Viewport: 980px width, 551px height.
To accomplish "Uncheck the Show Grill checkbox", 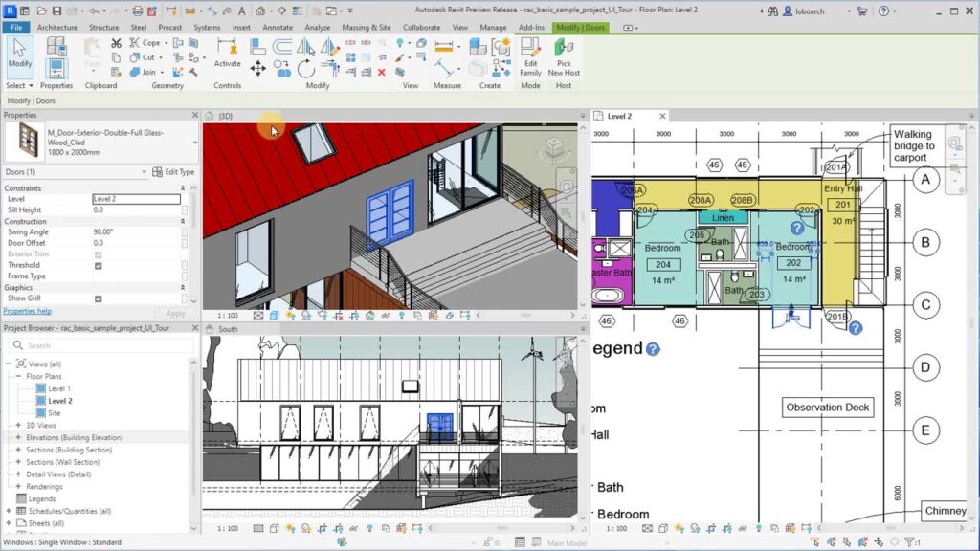I will pyautogui.click(x=99, y=298).
